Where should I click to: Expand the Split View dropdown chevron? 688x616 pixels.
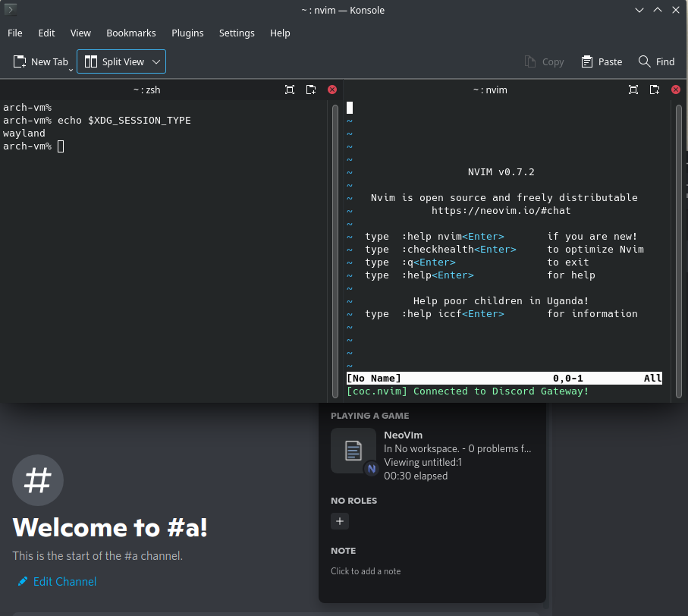156,62
